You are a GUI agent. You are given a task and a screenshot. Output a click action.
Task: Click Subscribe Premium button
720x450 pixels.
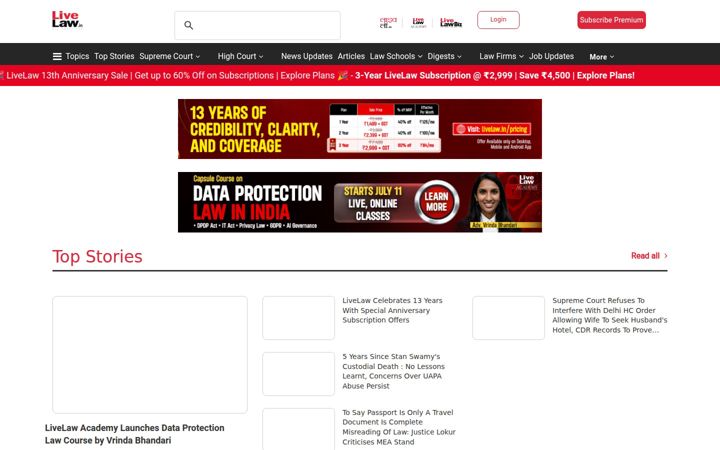(612, 20)
